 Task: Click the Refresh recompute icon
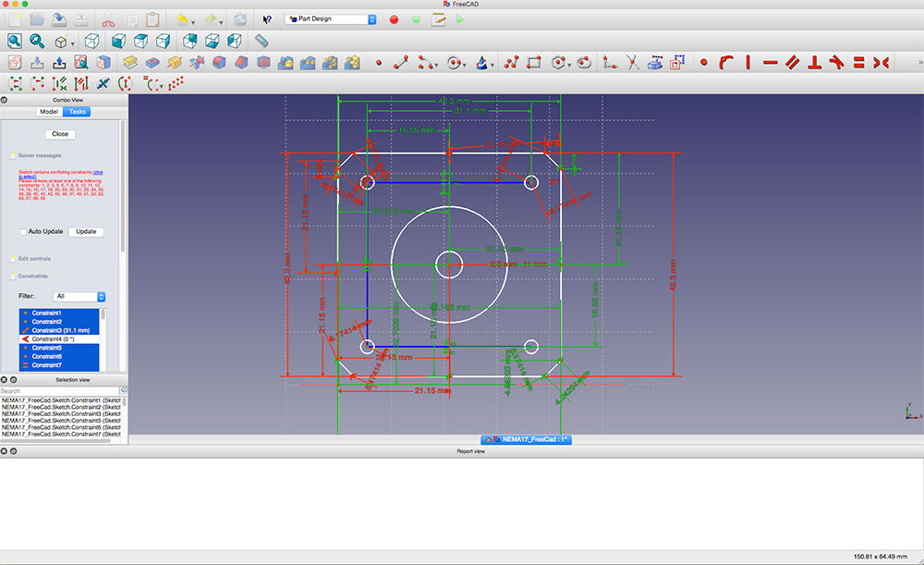coord(240,19)
